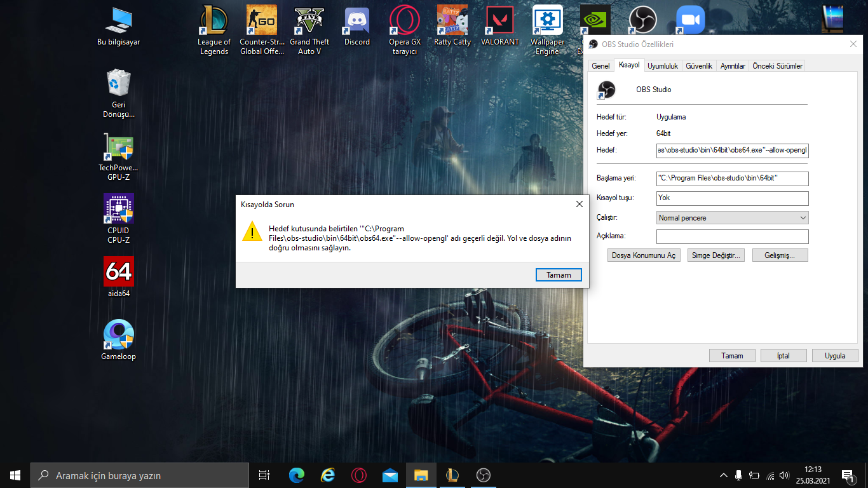Screen dimensions: 868x488
Task: Click the Kısayol tuşu field
Action: (x=733, y=198)
